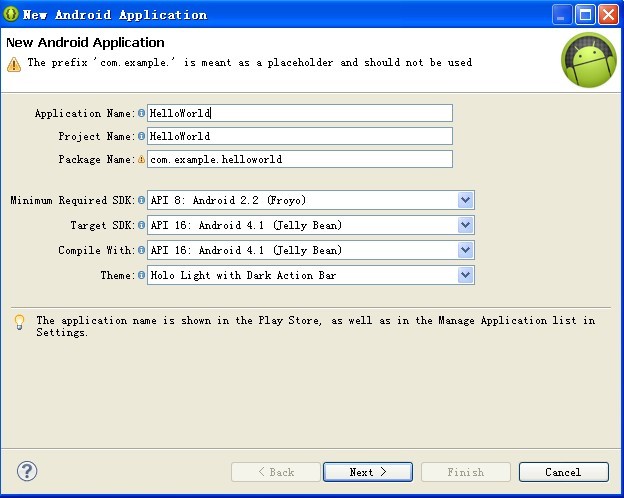The width and height of the screenshot is (624, 498).
Task: Click the com.example prefix warning message
Action: click(x=250, y=62)
